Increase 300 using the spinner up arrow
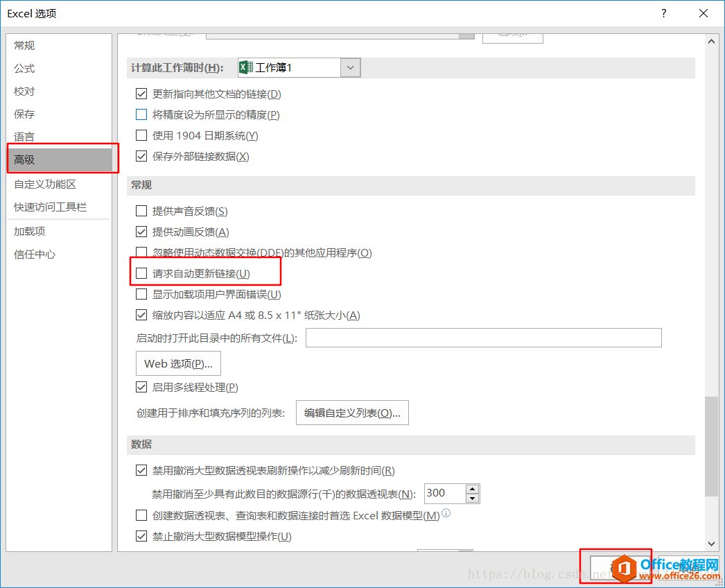Viewport: 725px width, 588px height. point(472,489)
